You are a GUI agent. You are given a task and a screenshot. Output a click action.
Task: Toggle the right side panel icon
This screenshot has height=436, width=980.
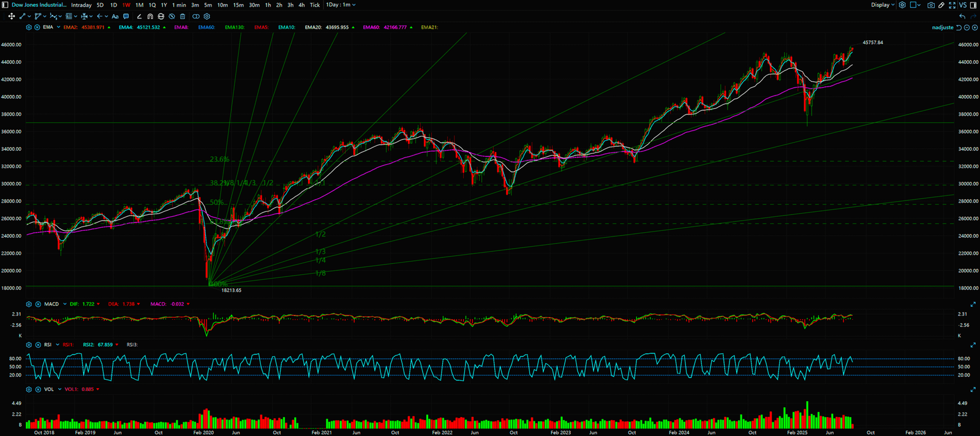point(973,5)
